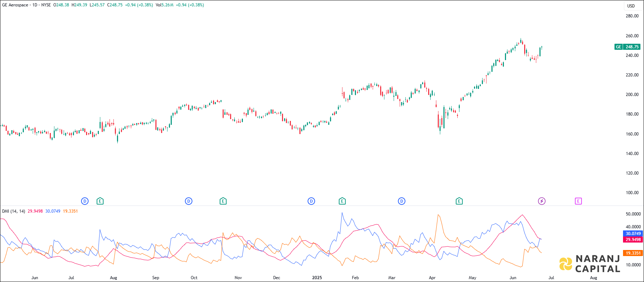The image size is (644, 282).
Task: Click the 260.00 price scale label
Action: point(632,36)
